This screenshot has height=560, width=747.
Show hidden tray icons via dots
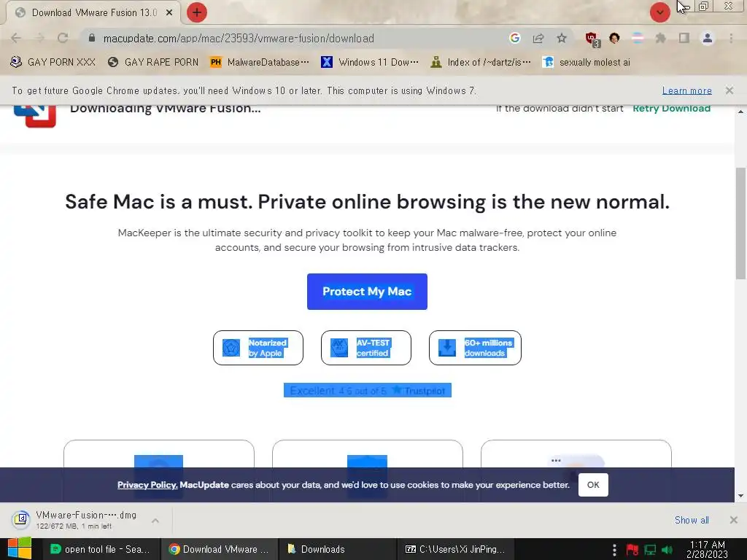(614, 550)
